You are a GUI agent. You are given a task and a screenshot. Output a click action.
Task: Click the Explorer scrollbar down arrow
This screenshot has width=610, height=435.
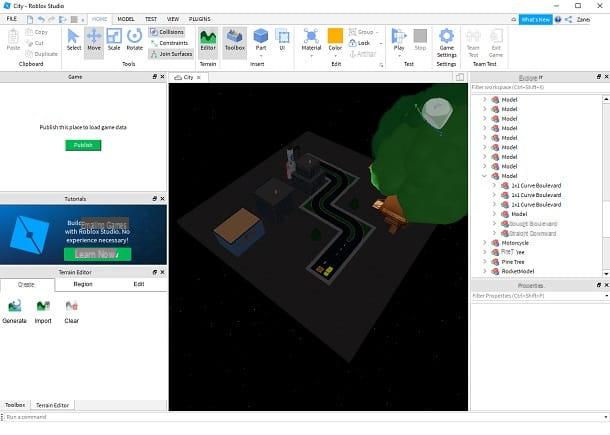click(606, 273)
